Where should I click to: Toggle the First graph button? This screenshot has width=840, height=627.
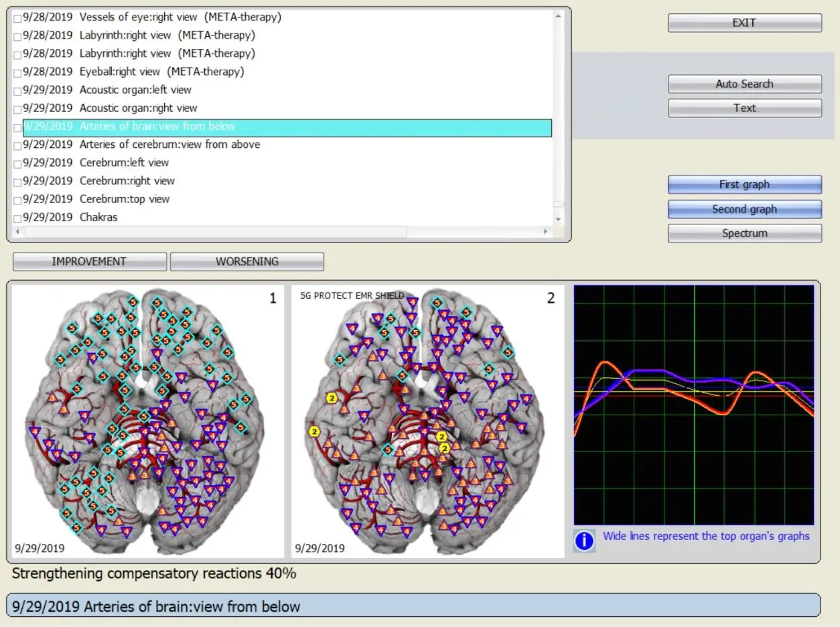coord(744,184)
